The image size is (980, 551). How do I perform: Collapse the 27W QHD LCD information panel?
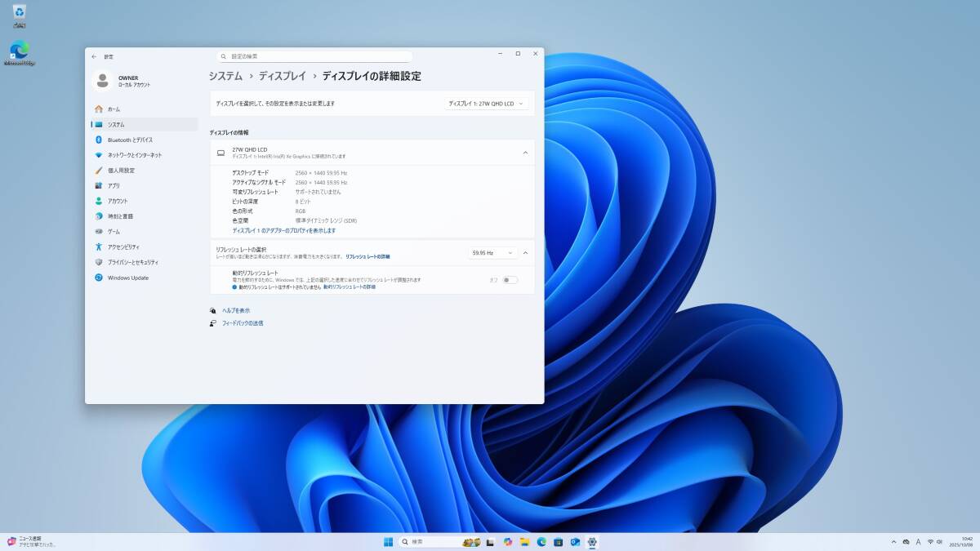[x=526, y=152]
